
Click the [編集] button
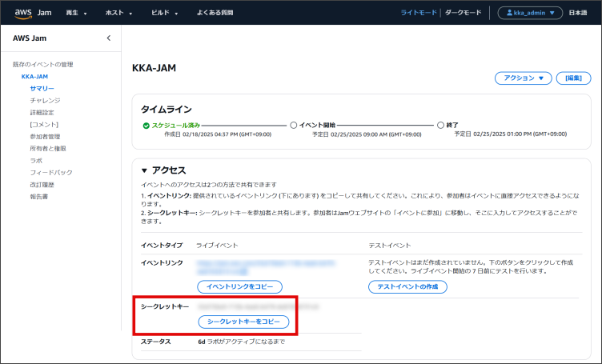pos(573,78)
